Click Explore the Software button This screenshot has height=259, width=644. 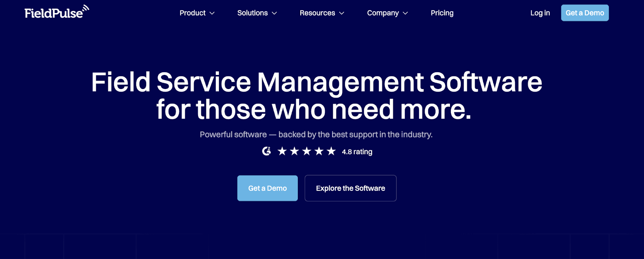[x=351, y=188]
